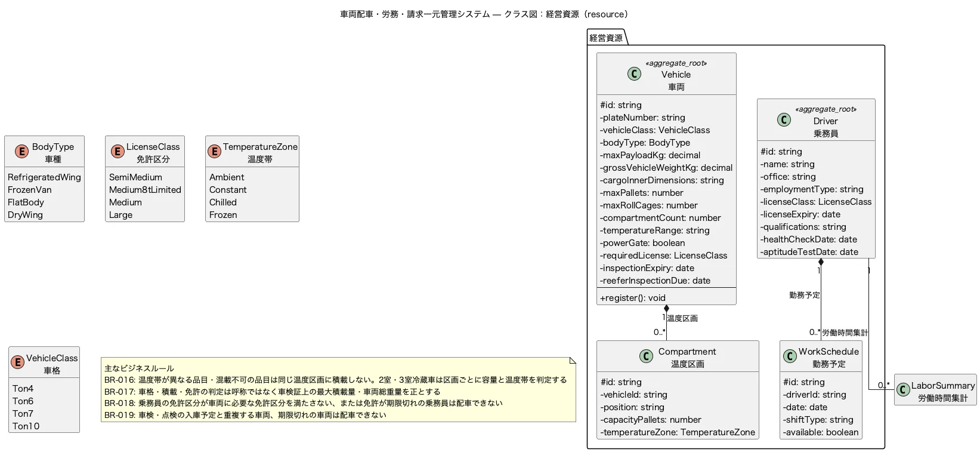The width and height of the screenshot is (980, 452).
Task: Click the Ambient temperature zone value
Action: pyautogui.click(x=227, y=177)
